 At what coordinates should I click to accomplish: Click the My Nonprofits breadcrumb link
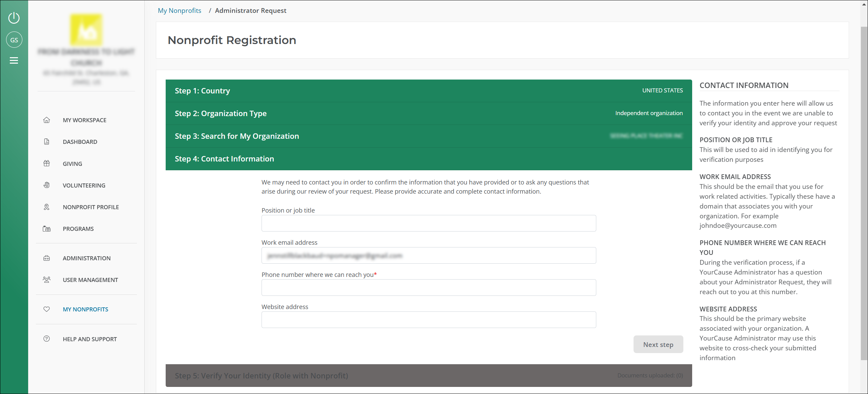pos(178,10)
